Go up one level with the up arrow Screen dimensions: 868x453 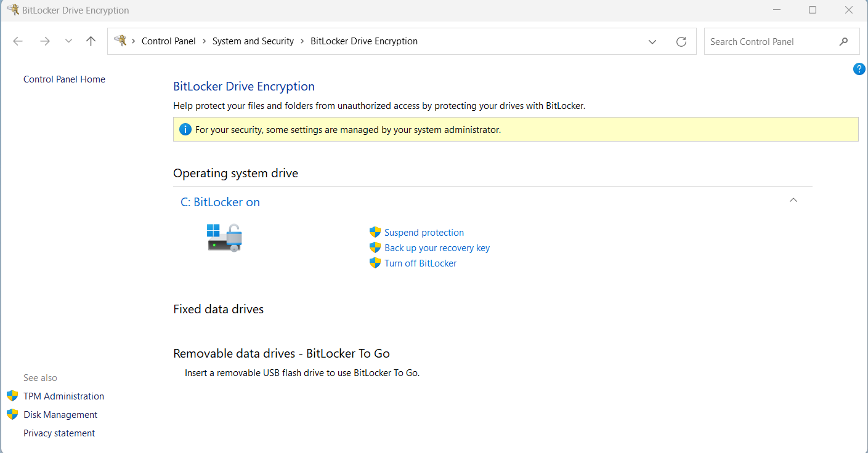point(91,41)
